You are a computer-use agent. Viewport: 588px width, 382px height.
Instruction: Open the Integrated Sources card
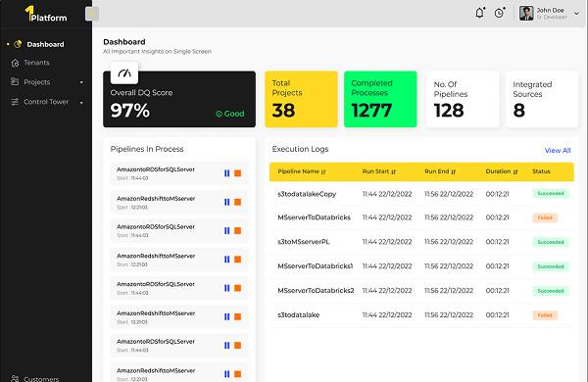point(542,99)
